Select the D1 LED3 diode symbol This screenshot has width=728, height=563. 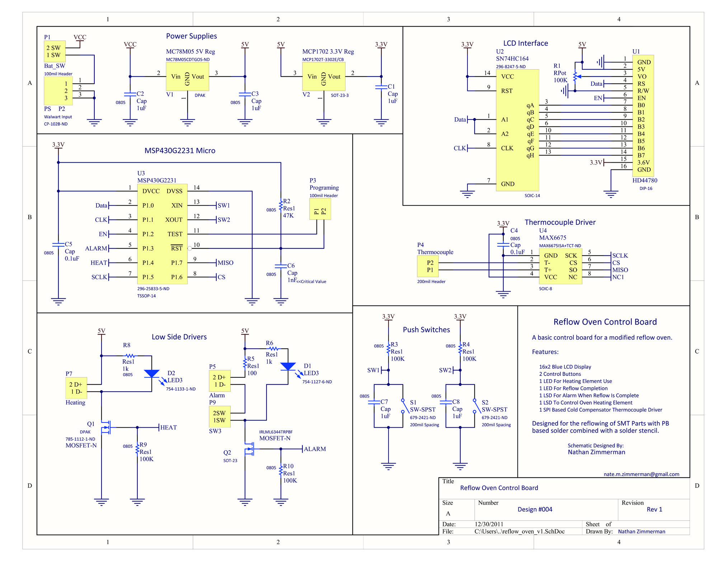tap(288, 366)
